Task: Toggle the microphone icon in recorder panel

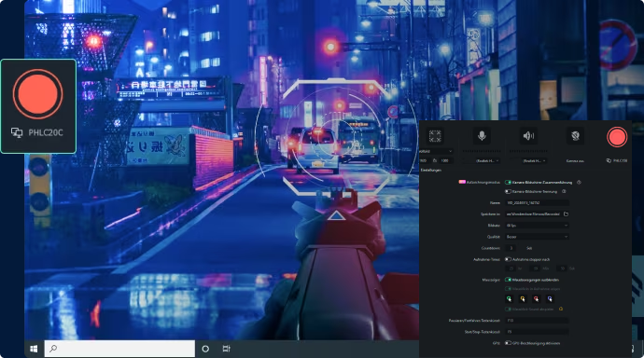Action: pos(482,136)
